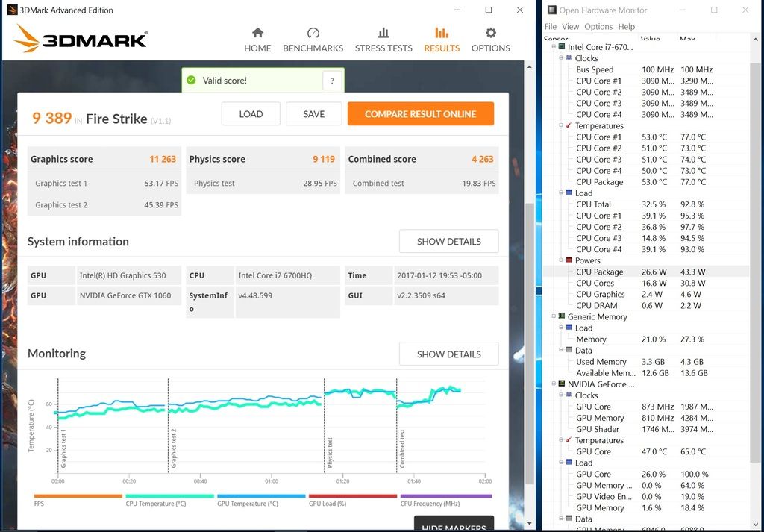
Task: Click the Intel Core i7 CPU chip icon
Action: pos(561,47)
